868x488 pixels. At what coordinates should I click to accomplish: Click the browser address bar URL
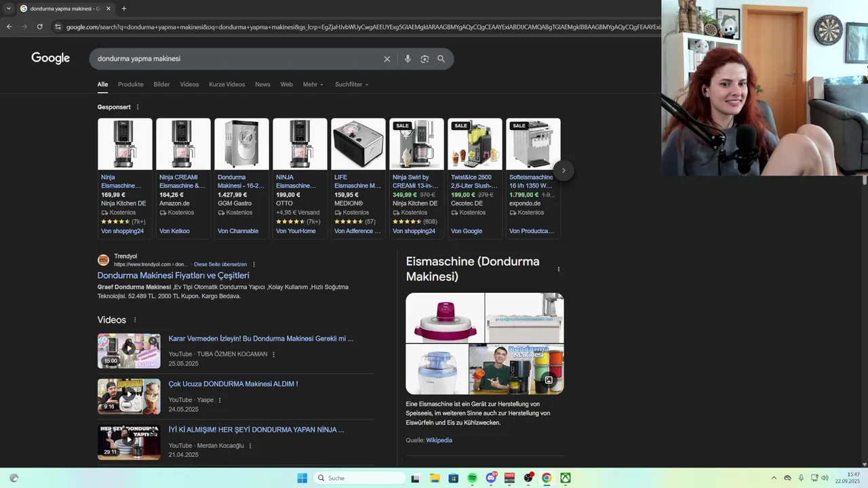[363, 26]
